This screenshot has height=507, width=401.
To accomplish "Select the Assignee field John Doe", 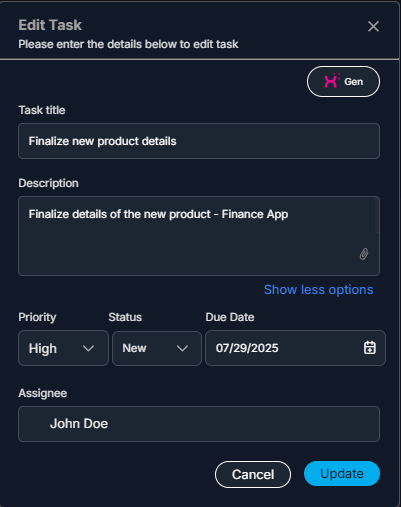I will (199, 424).
